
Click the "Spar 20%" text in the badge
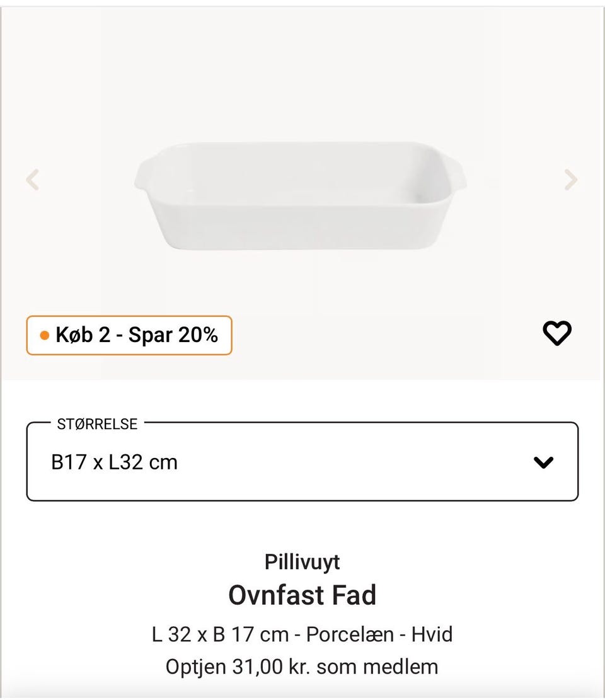pos(173,335)
